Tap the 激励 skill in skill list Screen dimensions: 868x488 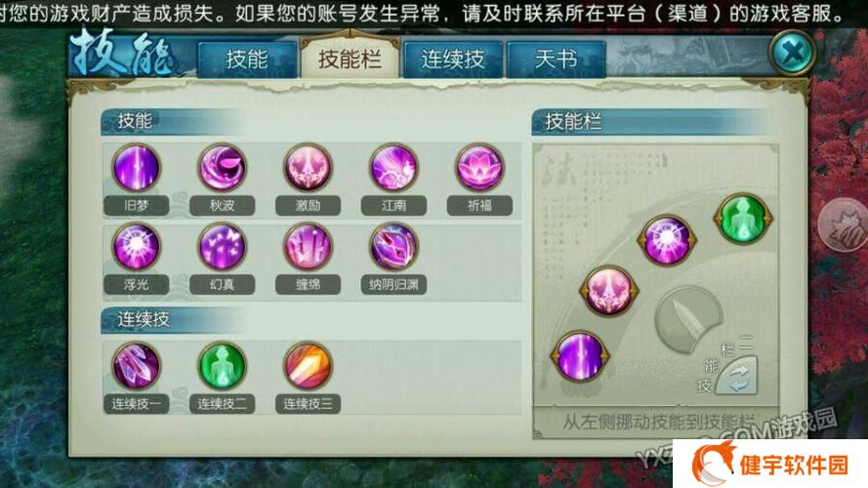tap(308, 167)
